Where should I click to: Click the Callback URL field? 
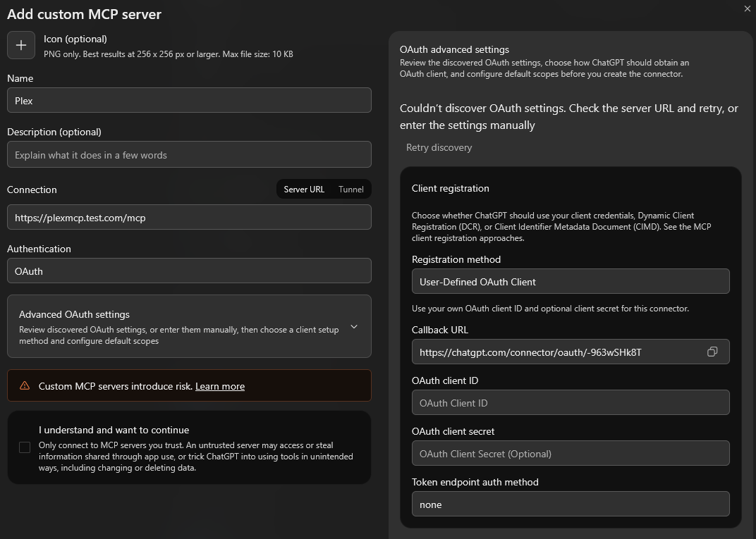pyautogui.click(x=571, y=352)
